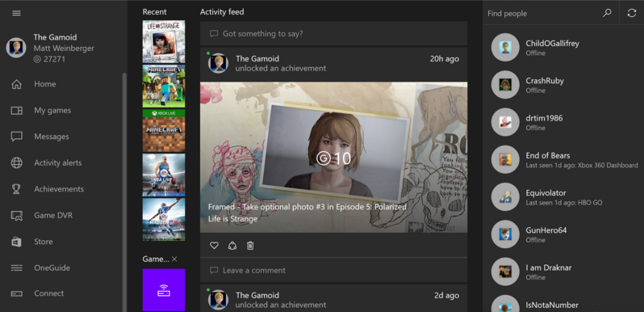
Task: Click gamerscore 27271 in profile
Action: point(49,59)
